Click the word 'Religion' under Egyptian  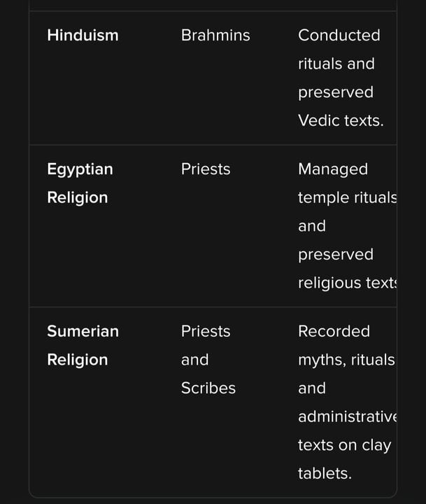tap(78, 197)
